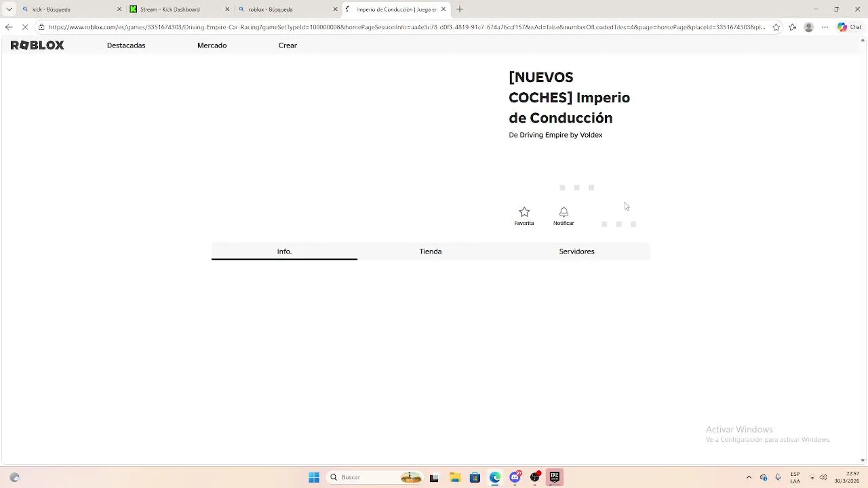
Task: Open Microsoft Store from the taskbar
Action: pos(475,477)
